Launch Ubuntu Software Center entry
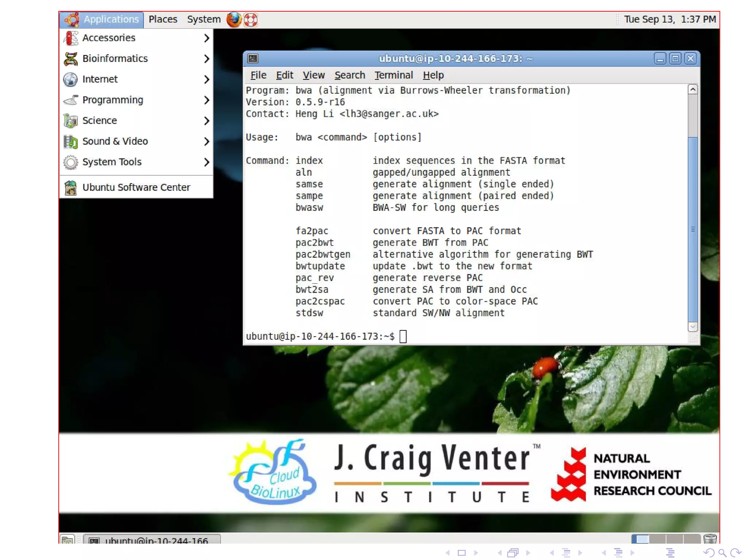 pos(136,187)
